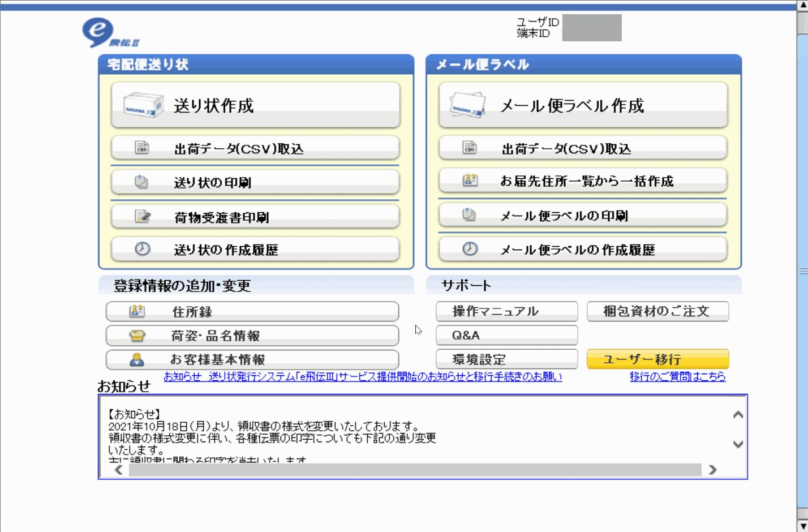Open お届先住所一覧から一括作成
This screenshot has width=808, height=532.
click(582, 181)
